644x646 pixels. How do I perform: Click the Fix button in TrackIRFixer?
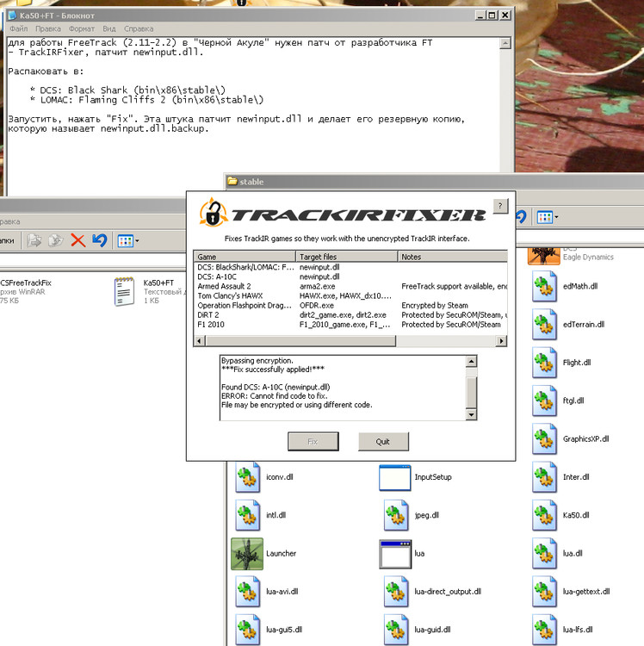point(313,442)
